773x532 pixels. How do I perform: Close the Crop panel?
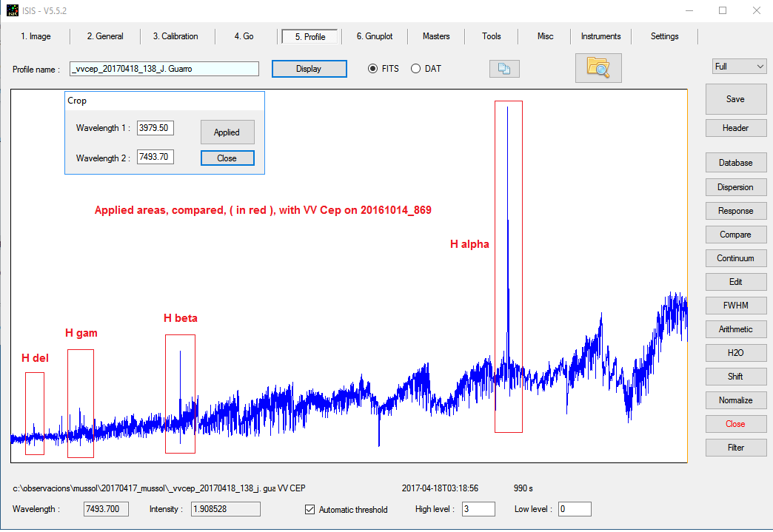coord(227,158)
